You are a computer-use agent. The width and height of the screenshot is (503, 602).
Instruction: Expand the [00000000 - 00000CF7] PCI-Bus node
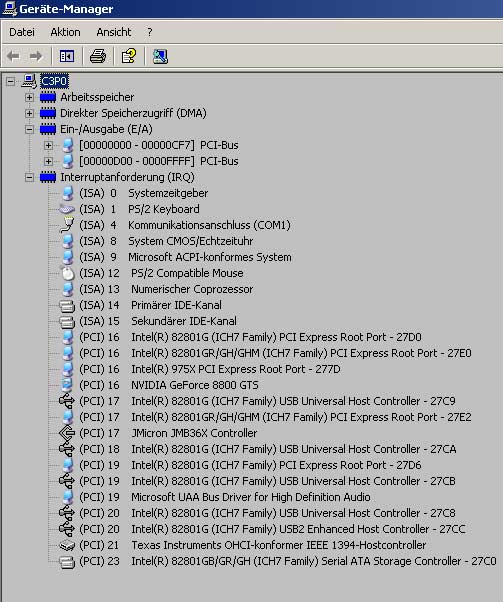[x=48, y=146]
